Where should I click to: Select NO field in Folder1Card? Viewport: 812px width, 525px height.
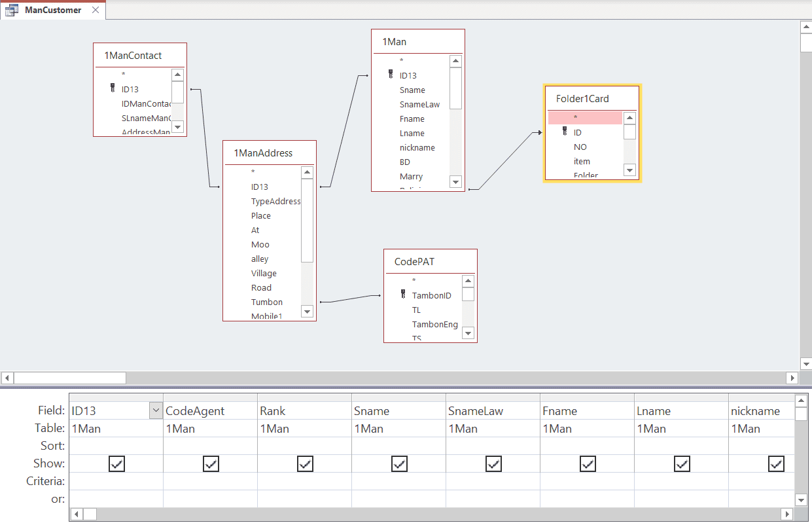(580, 147)
